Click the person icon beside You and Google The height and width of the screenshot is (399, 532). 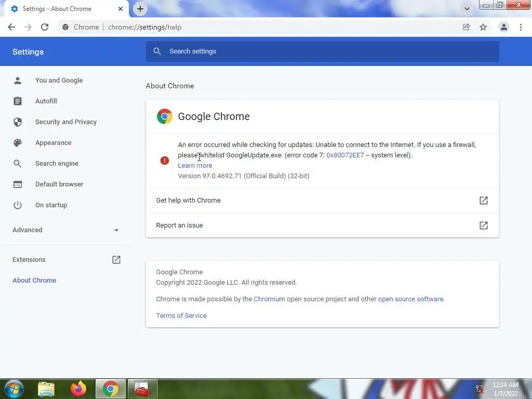point(18,81)
